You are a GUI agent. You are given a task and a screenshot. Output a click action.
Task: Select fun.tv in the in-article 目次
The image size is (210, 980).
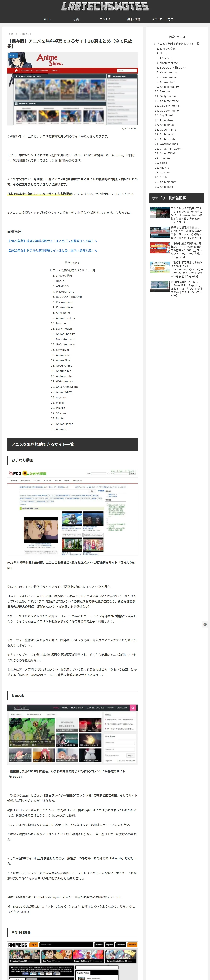[60, 418]
